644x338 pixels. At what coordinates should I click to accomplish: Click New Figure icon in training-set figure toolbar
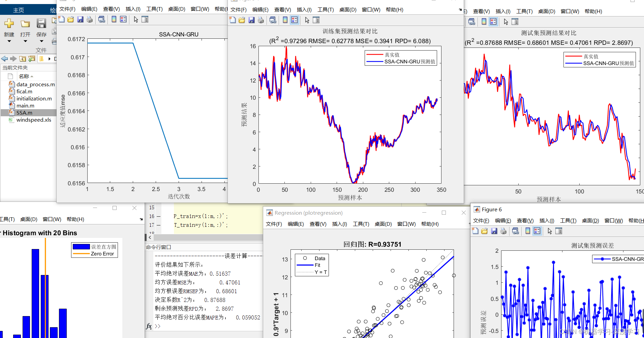[233, 20]
